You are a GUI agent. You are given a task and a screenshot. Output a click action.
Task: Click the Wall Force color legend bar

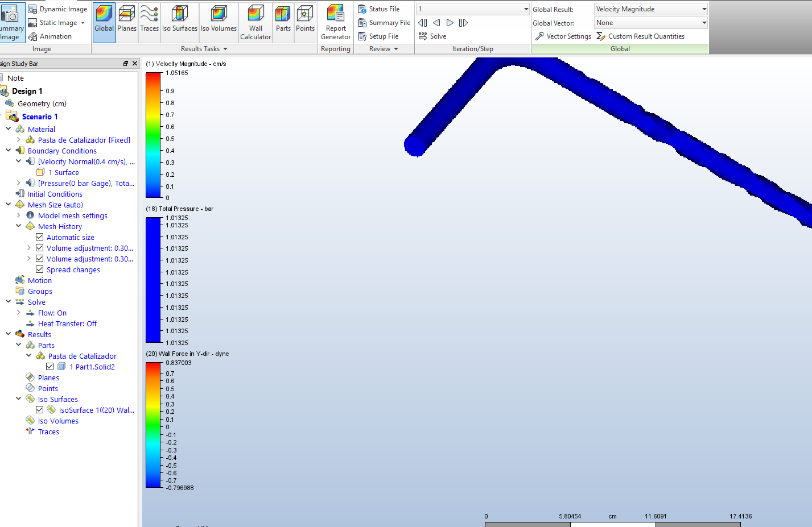point(154,425)
